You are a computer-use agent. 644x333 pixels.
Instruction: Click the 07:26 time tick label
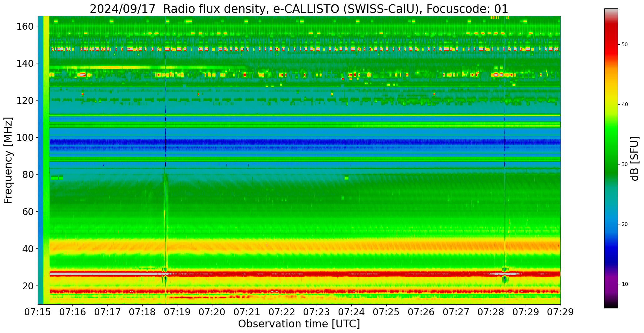coord(421,312)
